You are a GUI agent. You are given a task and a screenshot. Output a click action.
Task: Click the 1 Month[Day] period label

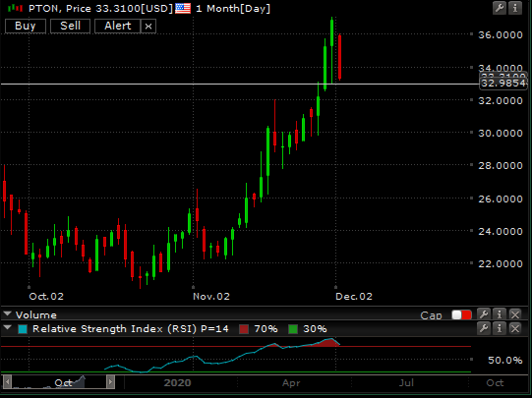(233, 9)
